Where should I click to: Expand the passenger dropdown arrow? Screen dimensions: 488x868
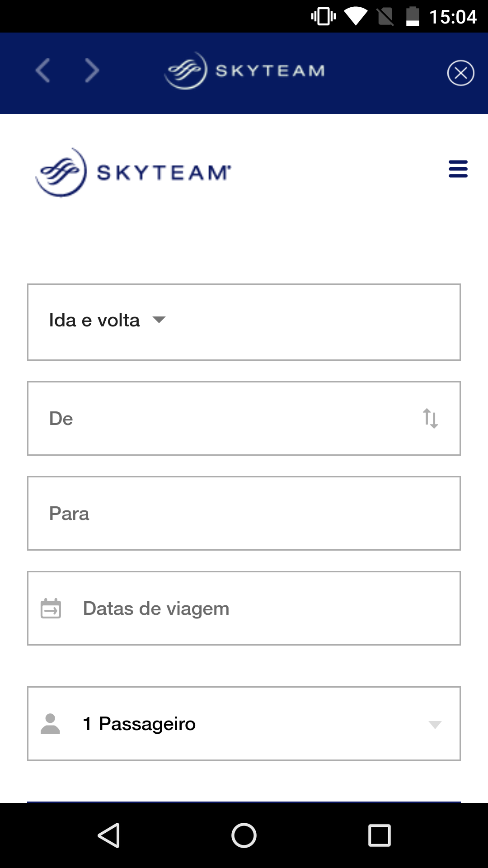pos(435,725)
